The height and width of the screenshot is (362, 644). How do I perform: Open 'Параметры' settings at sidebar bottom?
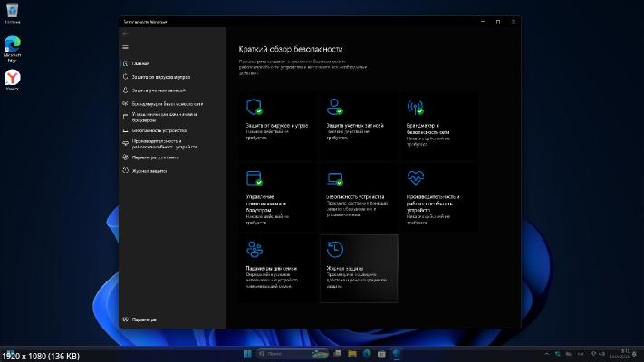tap(172, 319)
